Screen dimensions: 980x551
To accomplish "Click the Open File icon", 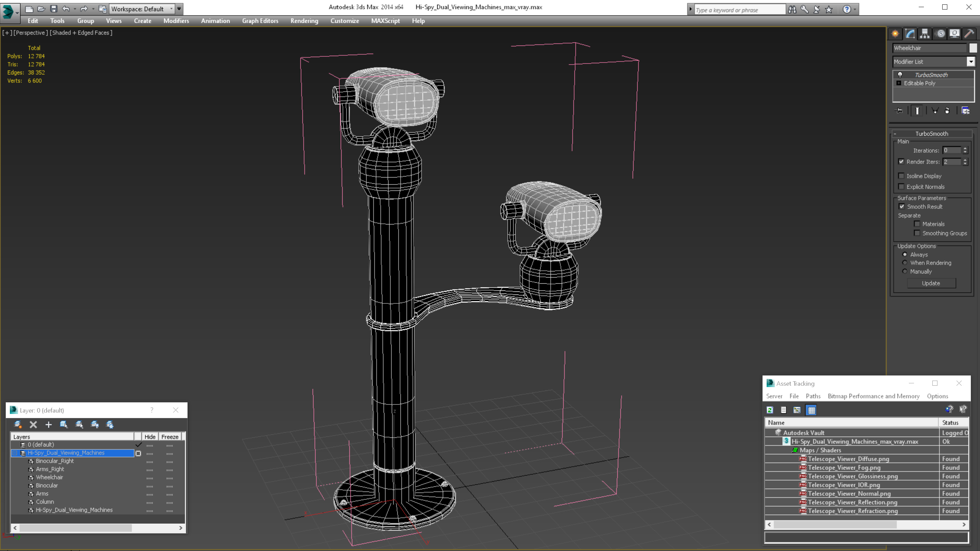I will [41, 9].
